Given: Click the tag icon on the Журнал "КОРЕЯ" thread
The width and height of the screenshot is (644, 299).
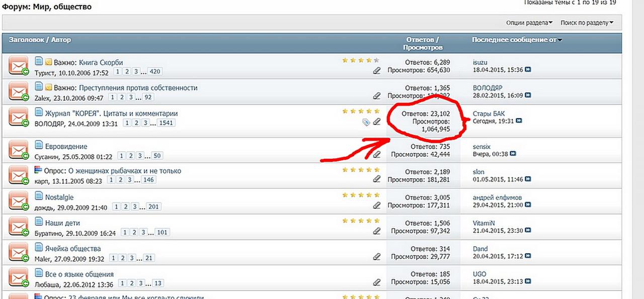Looking at the screenshot, I should click(366, 122).
